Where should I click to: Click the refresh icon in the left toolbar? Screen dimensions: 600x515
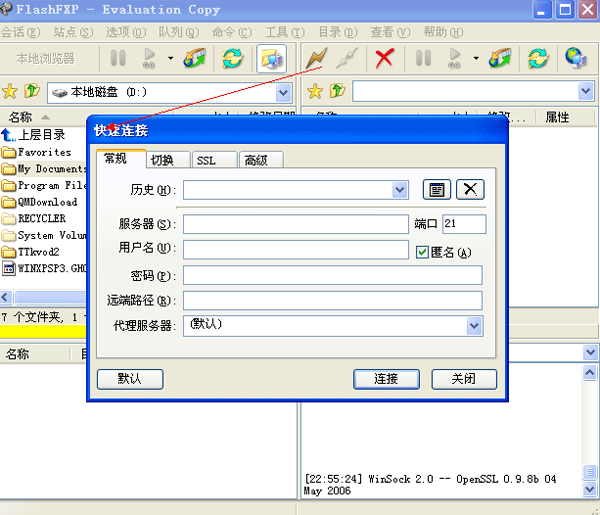[233, 58]
